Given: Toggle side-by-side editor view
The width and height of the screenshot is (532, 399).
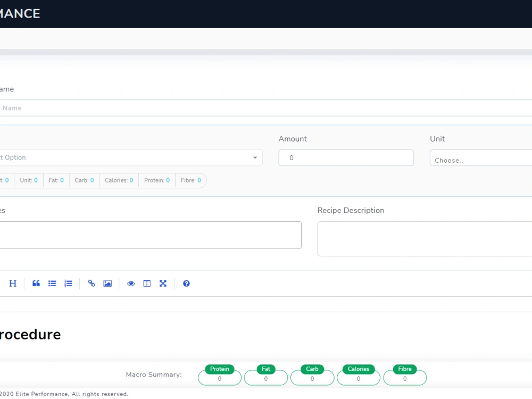Looking at the screenshot, I should pyautogui.click(x=147, y=284).
